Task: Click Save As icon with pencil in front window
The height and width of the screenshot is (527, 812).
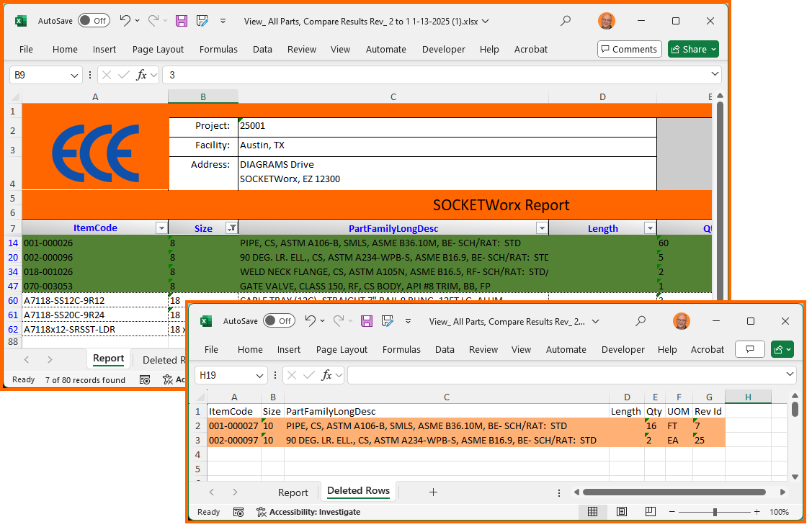Action: (388, 321)
